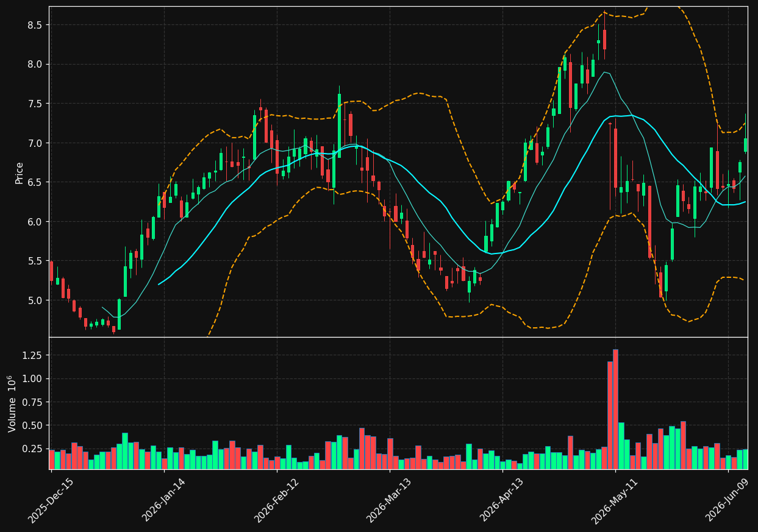Click the 2026-May-11 date label

(616, 501)
